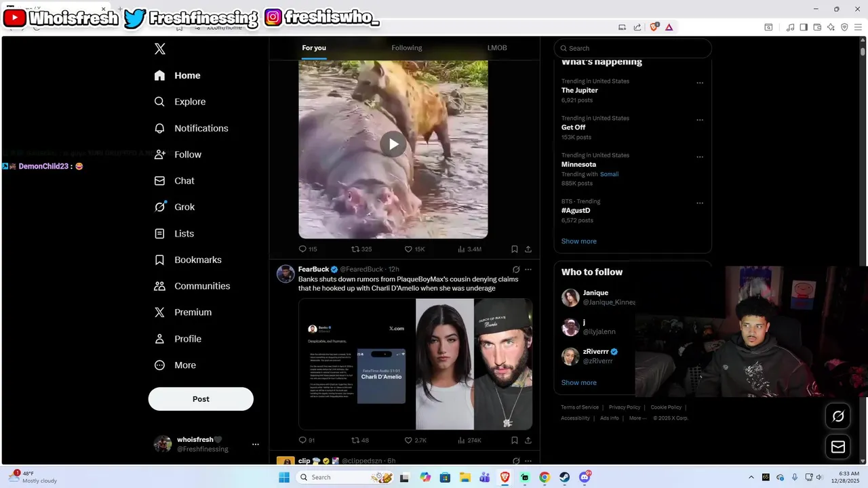This screenshot has width=868, height=488.
Task: Switch to the LMOB tab
Action: pos(497,48)
